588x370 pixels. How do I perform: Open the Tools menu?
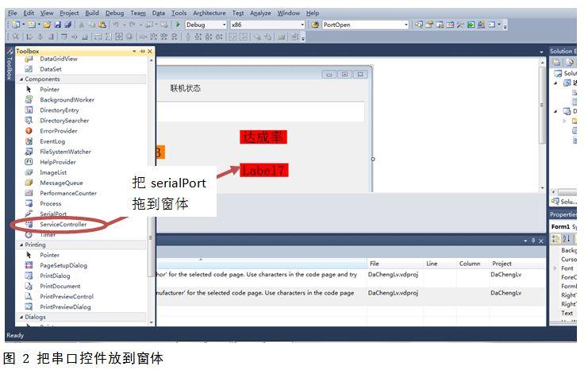point(179,13)
